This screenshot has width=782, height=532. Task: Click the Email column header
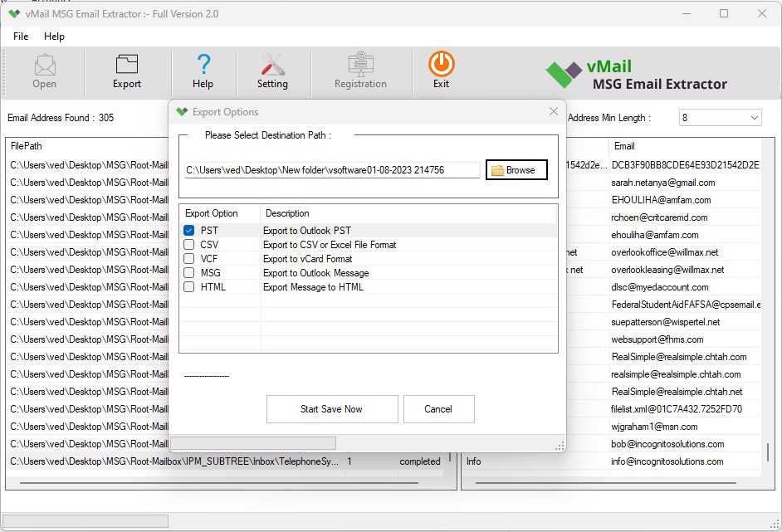[x=624, y=146]
